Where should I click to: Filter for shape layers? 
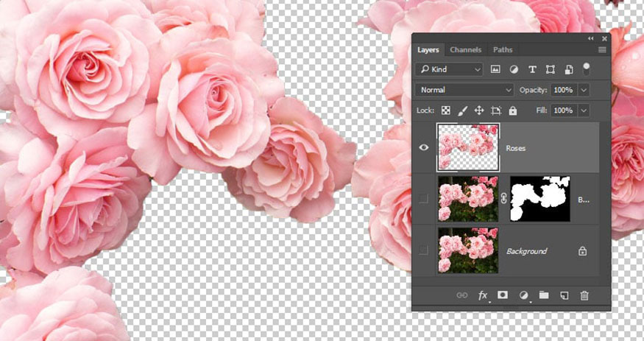point(551,69)
